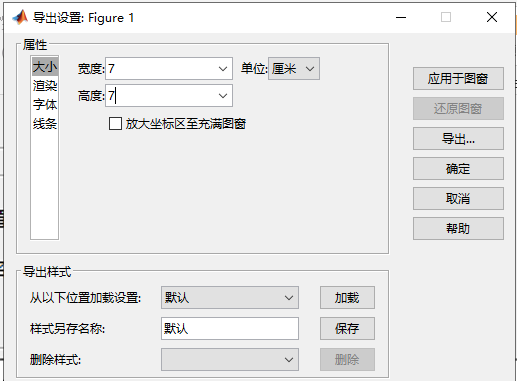
Task: Open the 删除样式 dropdown list
Action: 230,360
